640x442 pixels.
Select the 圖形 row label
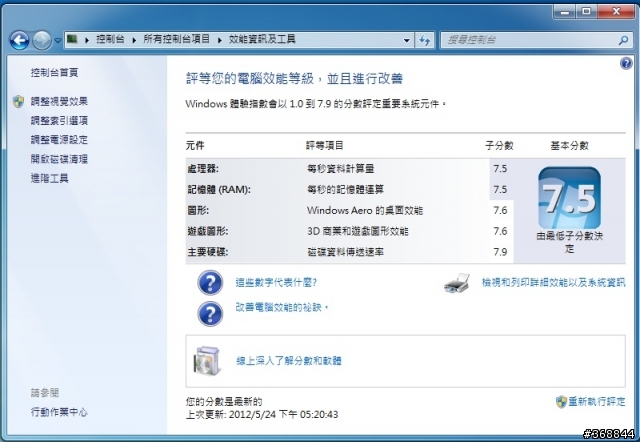(x=198, y=210)
